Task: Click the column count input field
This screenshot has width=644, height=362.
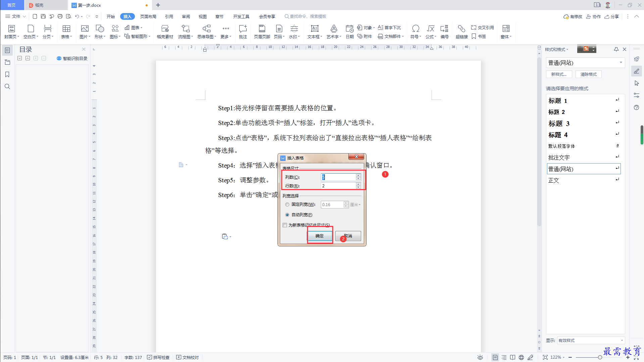Action: 338,177
